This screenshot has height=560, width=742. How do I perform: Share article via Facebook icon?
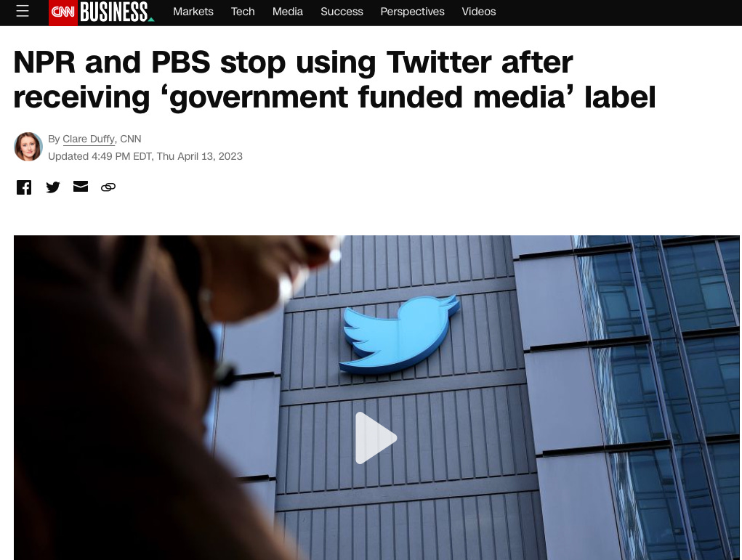(24, 187)
